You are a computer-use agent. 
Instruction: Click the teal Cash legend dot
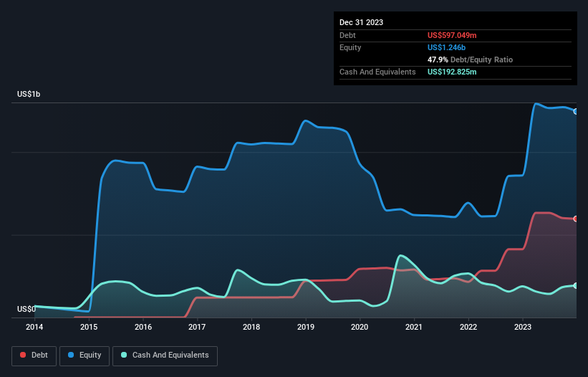coord(125,355)
